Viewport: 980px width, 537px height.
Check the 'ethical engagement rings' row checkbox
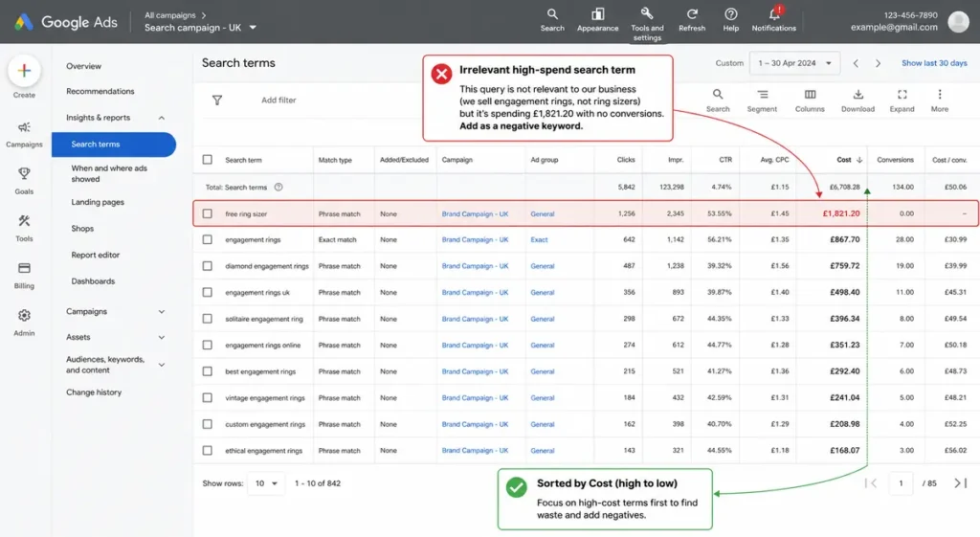[208, 450]
